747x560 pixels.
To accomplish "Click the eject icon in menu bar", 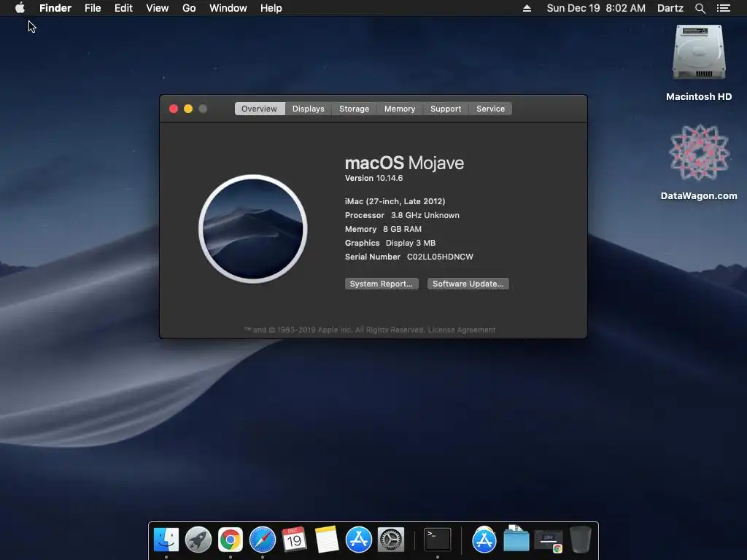I will [527, 8].
